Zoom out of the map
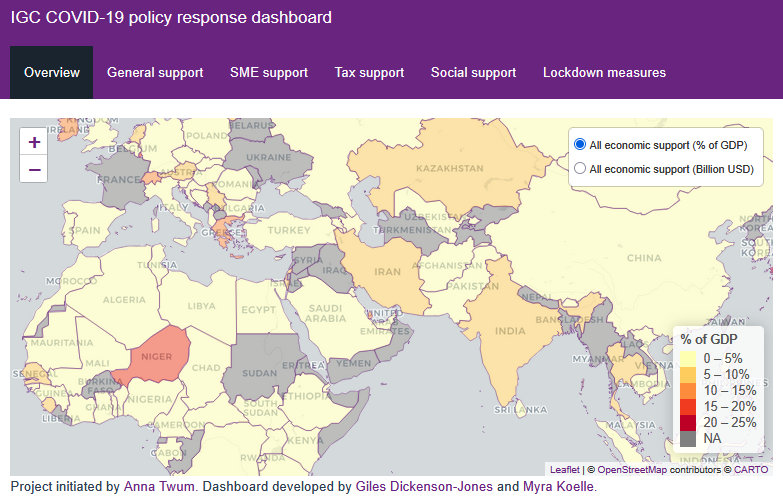Image resolution: width=783 pixels, height=498 pixels. pos(35,169)
